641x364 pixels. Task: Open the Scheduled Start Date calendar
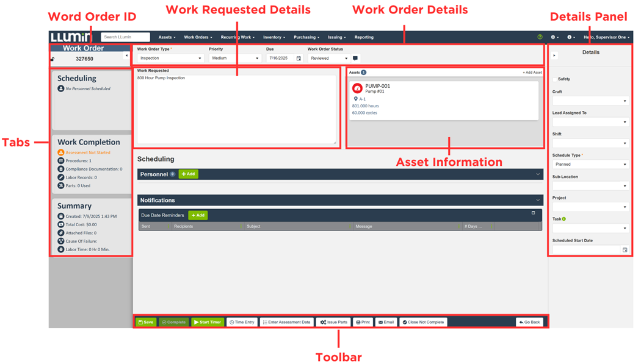[625, 250]
